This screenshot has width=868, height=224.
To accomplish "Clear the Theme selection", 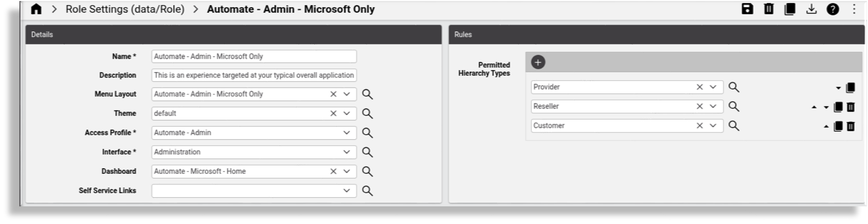I will [333, 114].
